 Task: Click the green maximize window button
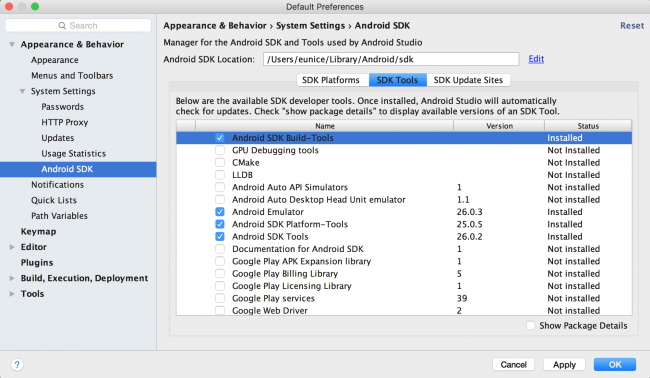35,7
